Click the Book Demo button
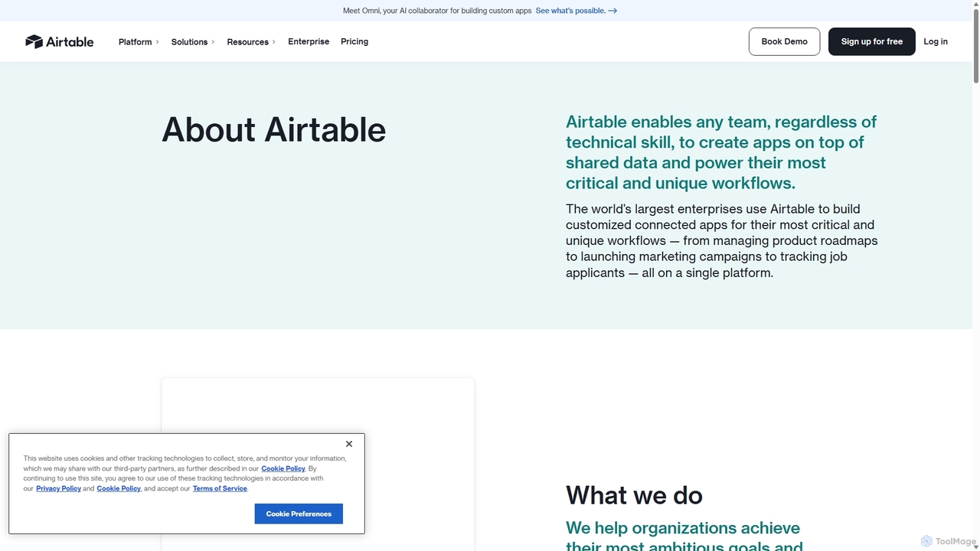Image resolution: width=980 pixels, height=551 pixels. pyautogui.click(x=784, y=41)
